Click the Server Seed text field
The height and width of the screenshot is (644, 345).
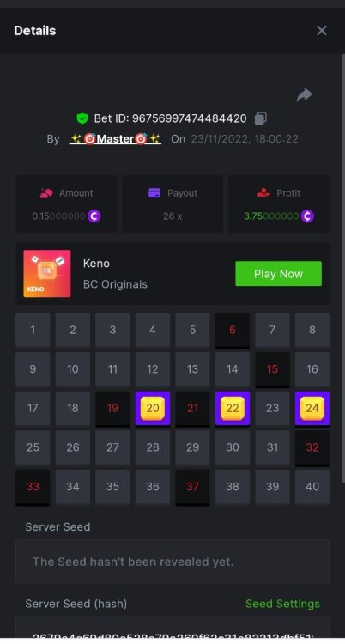[x=172, y=562]
